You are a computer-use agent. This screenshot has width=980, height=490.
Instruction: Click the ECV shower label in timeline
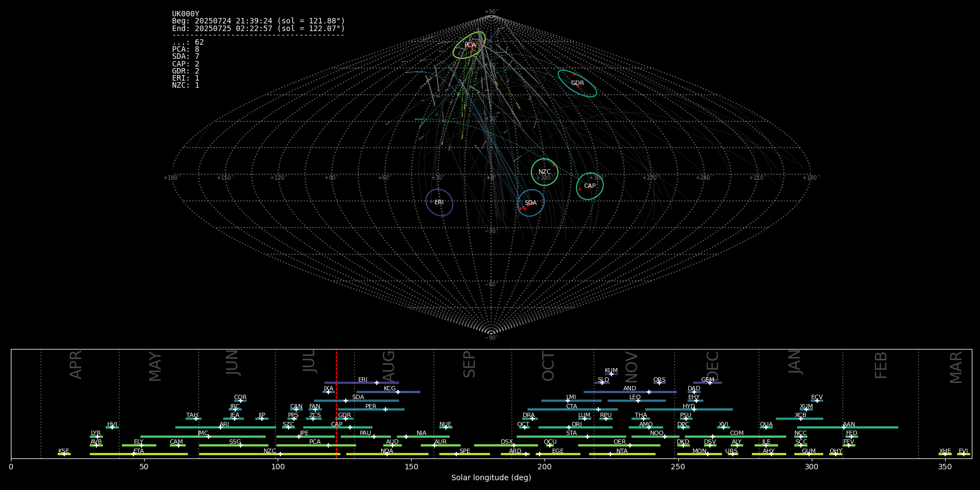[817, 397]
